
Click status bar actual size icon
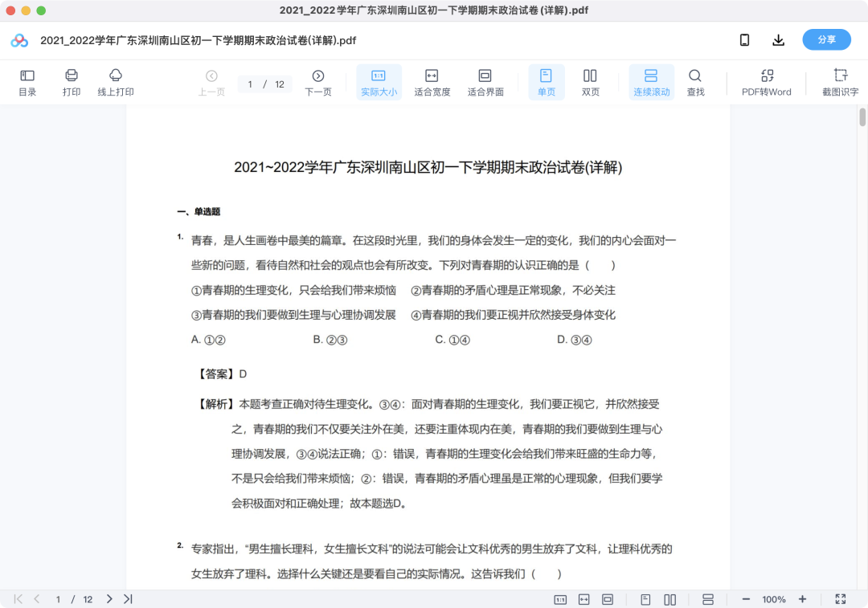coord(560,600)
